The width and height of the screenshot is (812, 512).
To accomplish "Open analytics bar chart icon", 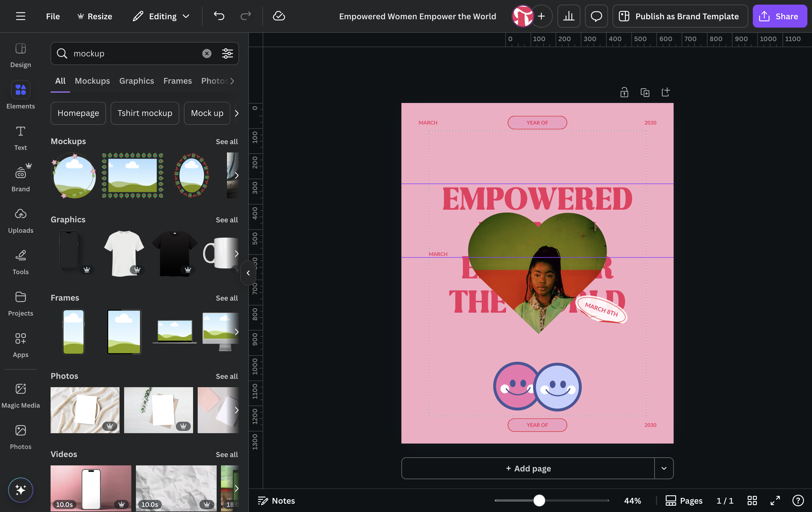I will pyautogui.click(x=569, y=16).
